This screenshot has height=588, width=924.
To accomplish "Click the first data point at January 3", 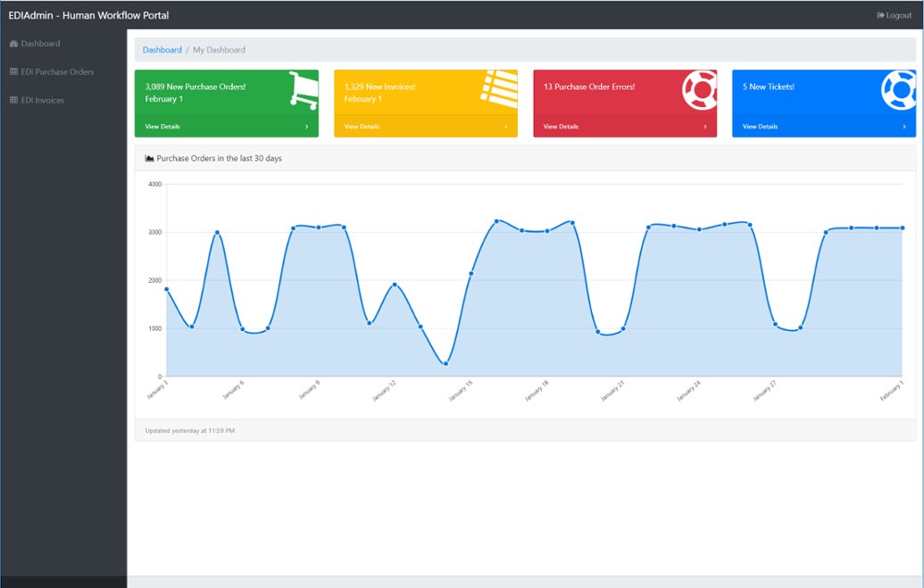I will (x=167, y=289).
